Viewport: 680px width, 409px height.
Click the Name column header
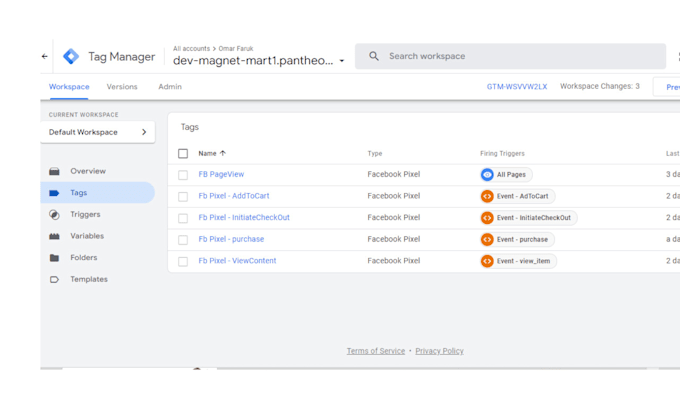click(x=207, y=154)
